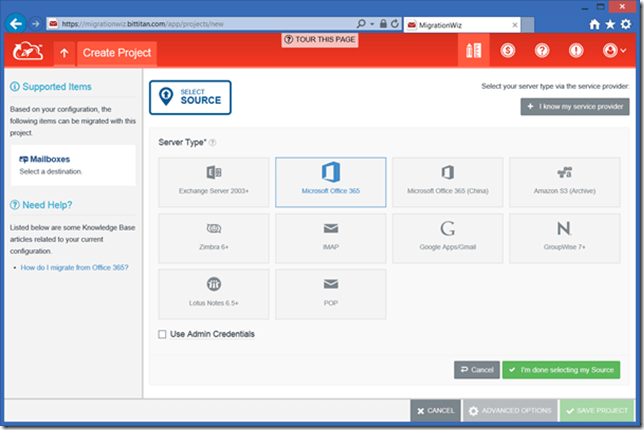Click the browser address bar

point(200,22)
